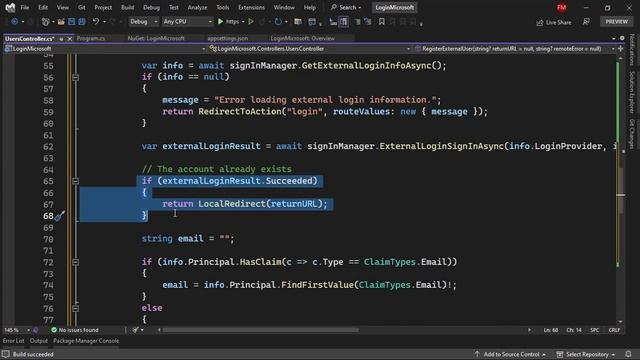
Task: Click the hot reload refresh icon
Action: click(278, 22)
